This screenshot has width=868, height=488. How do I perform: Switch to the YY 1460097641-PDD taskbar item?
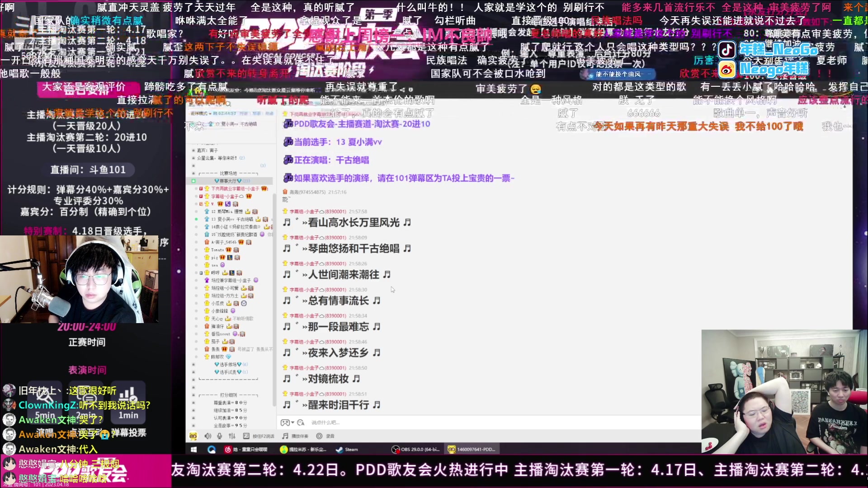tap(472, 449)
